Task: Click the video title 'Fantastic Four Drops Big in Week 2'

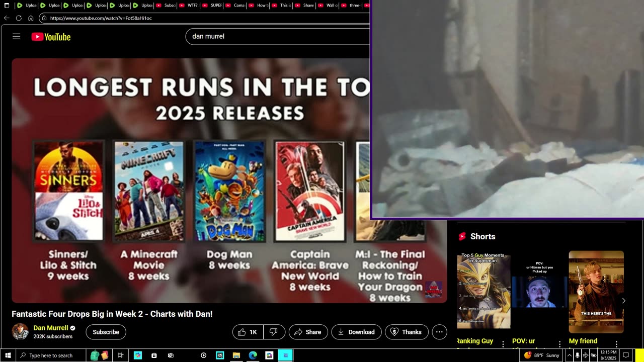Action: tap(112, 314)
